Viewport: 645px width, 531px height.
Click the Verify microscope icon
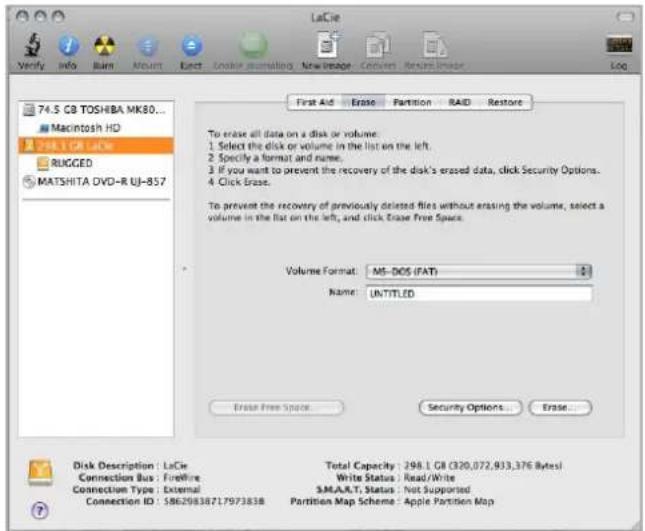[32, 45]
